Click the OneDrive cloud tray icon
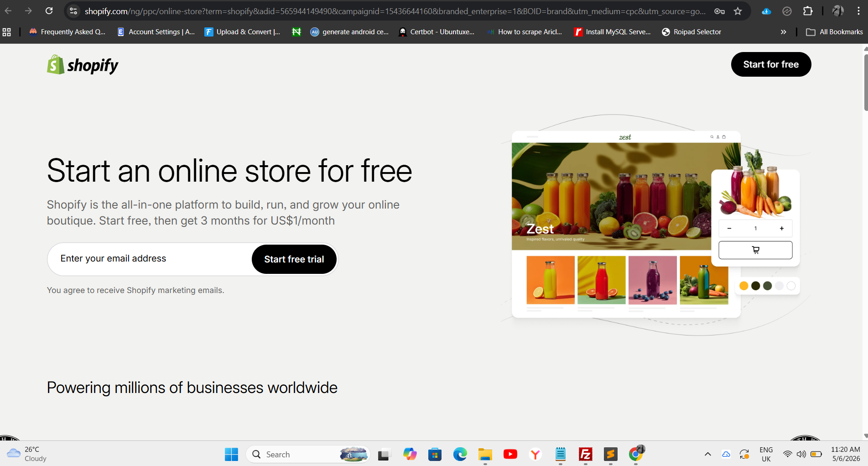Screen dimensions: 868x466 (726, 454)
